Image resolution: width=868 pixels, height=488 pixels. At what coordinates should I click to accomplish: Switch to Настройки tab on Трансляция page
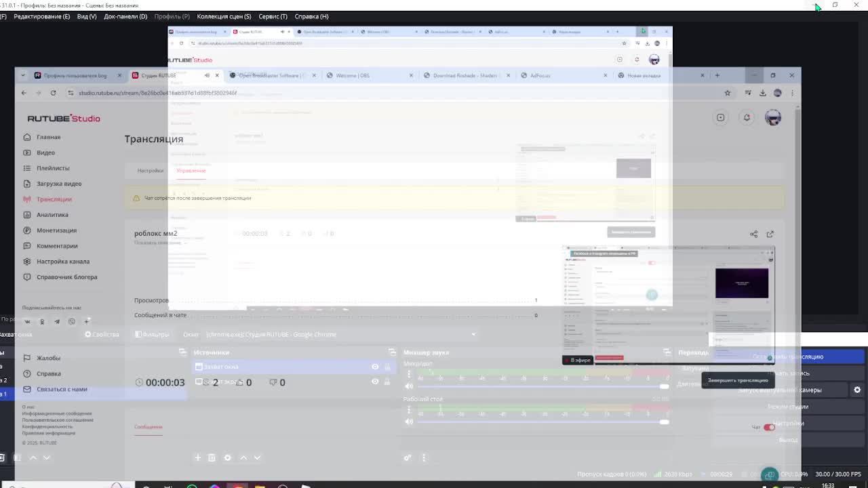(x=151, y=171)
